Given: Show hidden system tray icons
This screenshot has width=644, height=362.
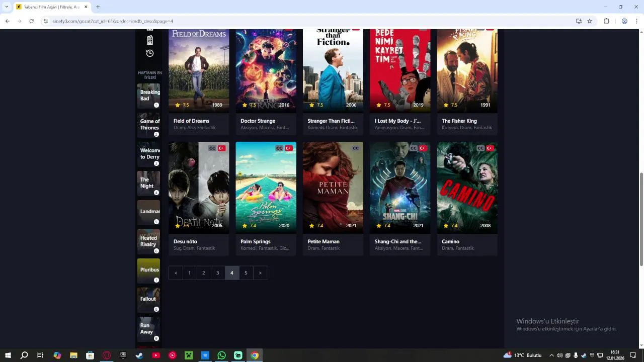Looking at the screenshot, I should coord(551,355).
